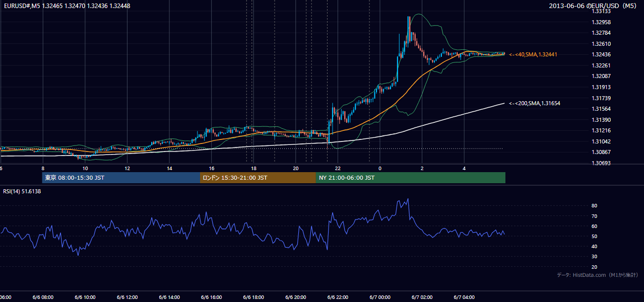This screenshot has height=302, width=644.
Task: Click price level 1.31564 on the axis
Action: [x=601, y=109]
